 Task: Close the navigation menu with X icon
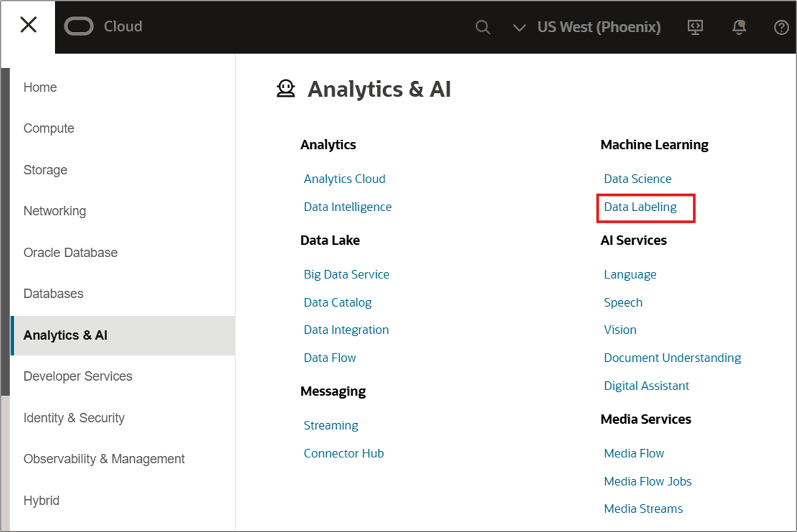point(28,25)
